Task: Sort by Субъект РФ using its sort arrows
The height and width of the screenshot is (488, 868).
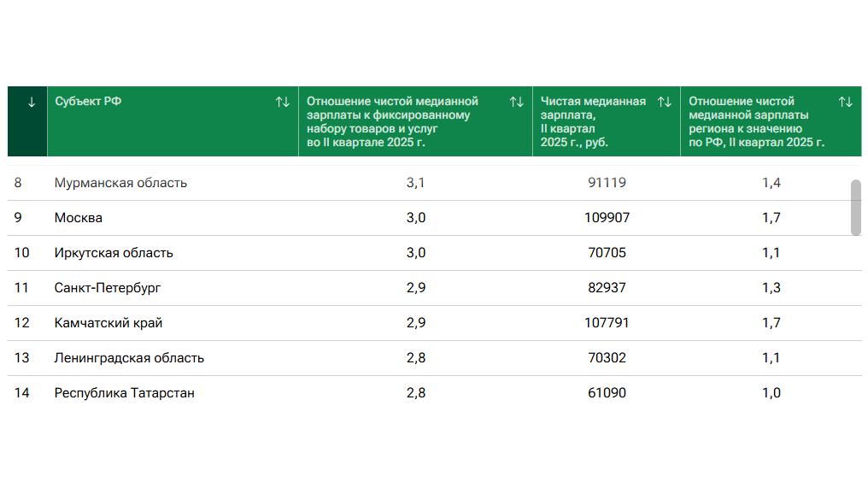Action: click(282, 103)
